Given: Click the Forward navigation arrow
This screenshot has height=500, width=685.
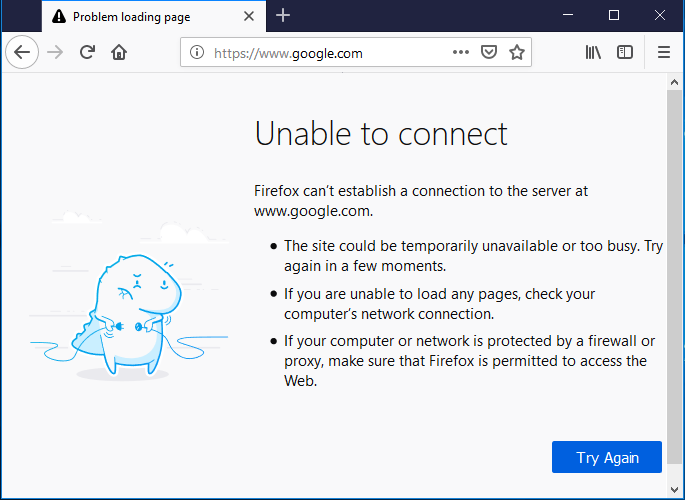Looking at the screenshot, I should (x=55, y=53).
